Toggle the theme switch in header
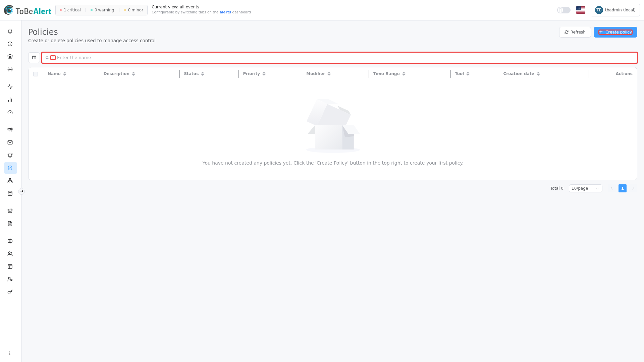This screenshot has width=644, height=362. (x=564, y=10)
